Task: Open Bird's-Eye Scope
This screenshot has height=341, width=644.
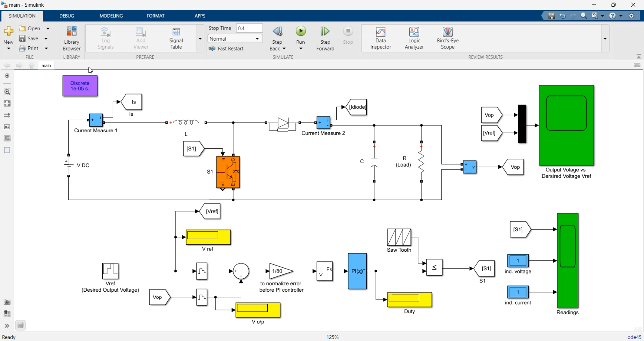Action: click(448, 38)
